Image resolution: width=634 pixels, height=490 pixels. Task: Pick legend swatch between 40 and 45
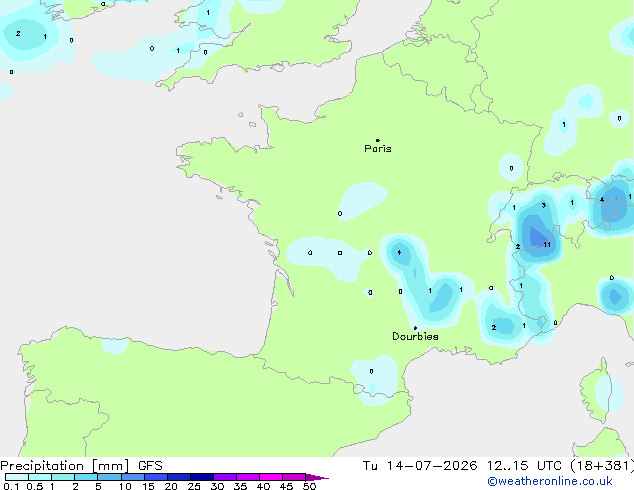point(271,477)
